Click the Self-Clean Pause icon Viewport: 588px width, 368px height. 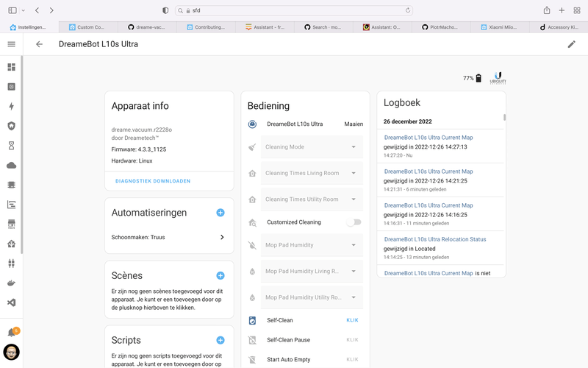(252, 340)
